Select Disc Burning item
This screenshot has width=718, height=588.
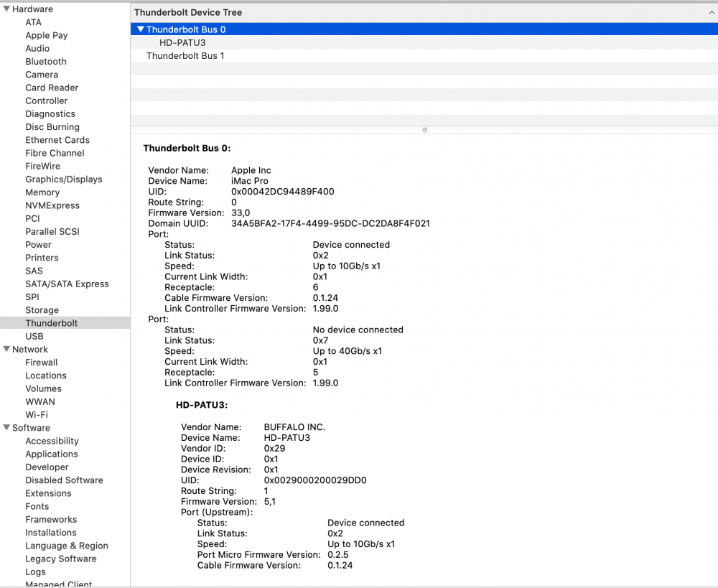(x=52, y=127)
